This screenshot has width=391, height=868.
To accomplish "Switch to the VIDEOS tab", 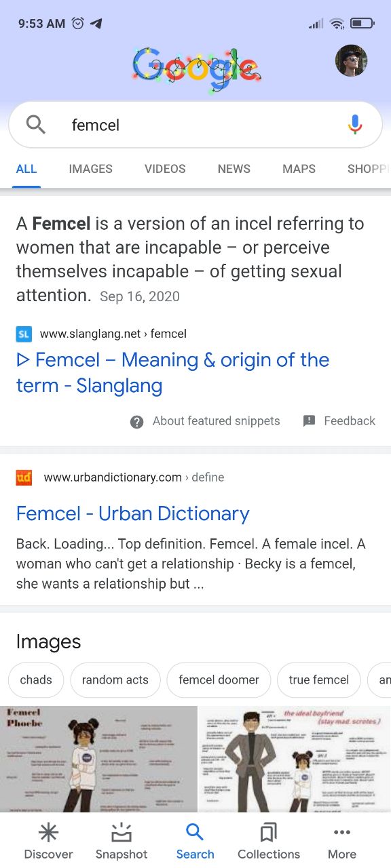I will (x=165, y=169).
